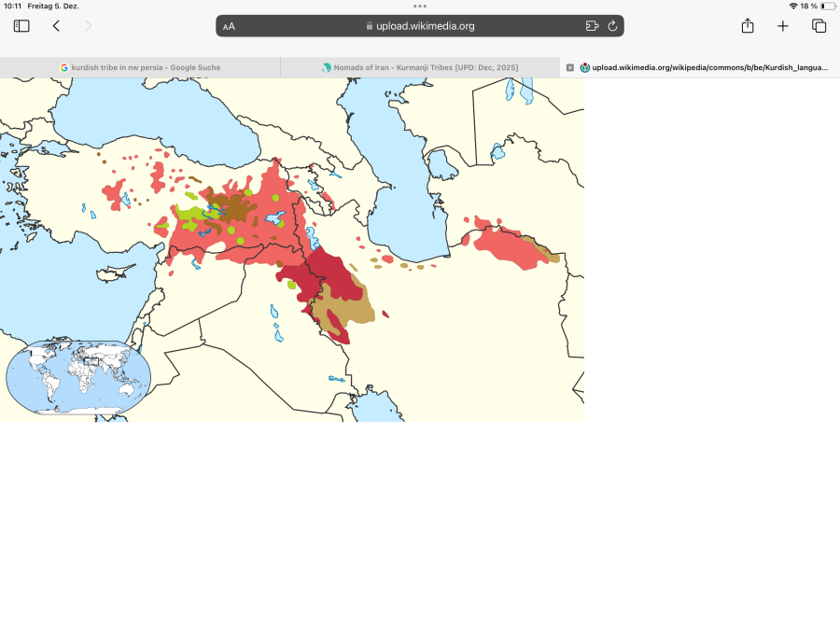Screen dimensions: 840x630
Task: Click the world locator inset map
Action: tap(78, 377)
